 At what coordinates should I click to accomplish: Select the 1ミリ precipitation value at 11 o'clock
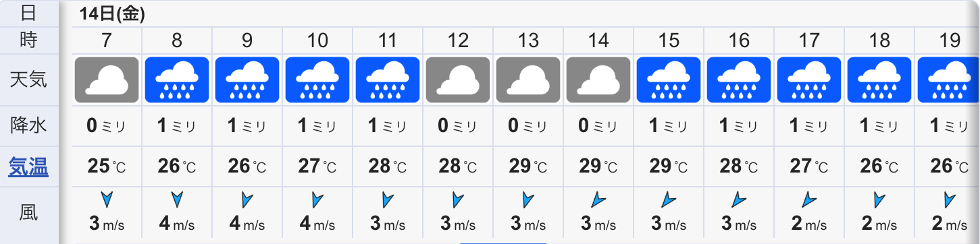[388, 125]
